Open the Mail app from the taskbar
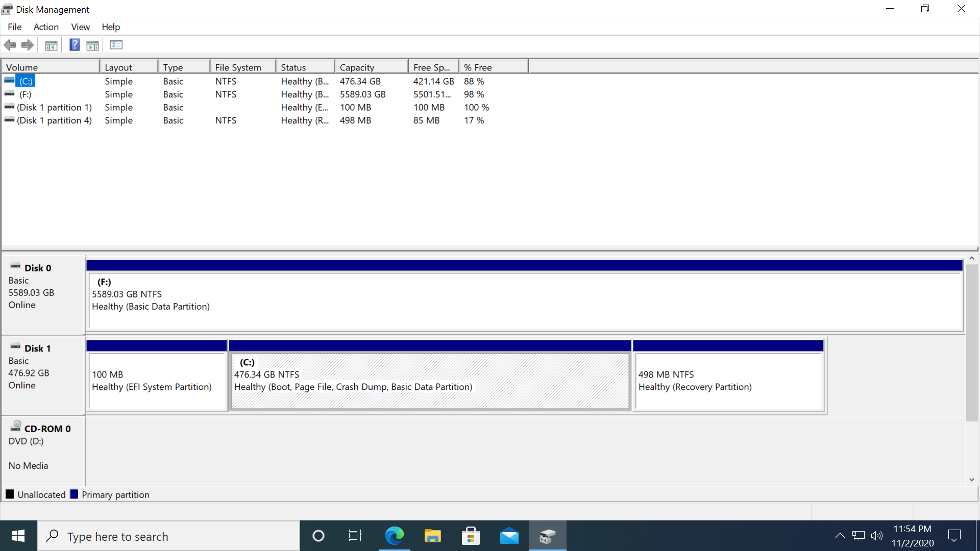 (509, 536)
